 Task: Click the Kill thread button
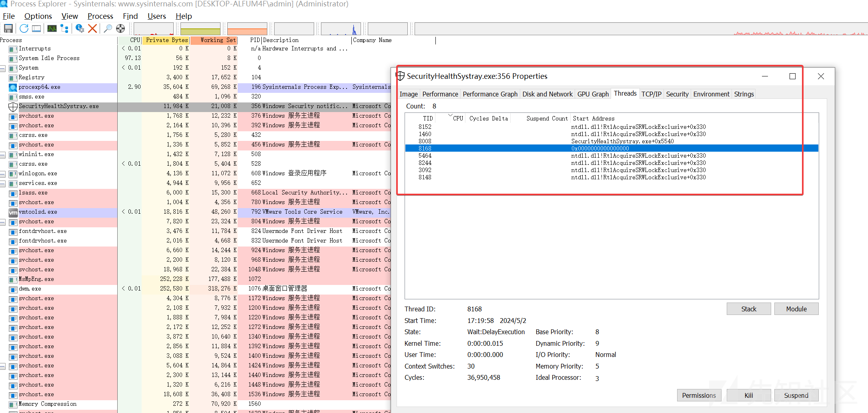(749, 395)
